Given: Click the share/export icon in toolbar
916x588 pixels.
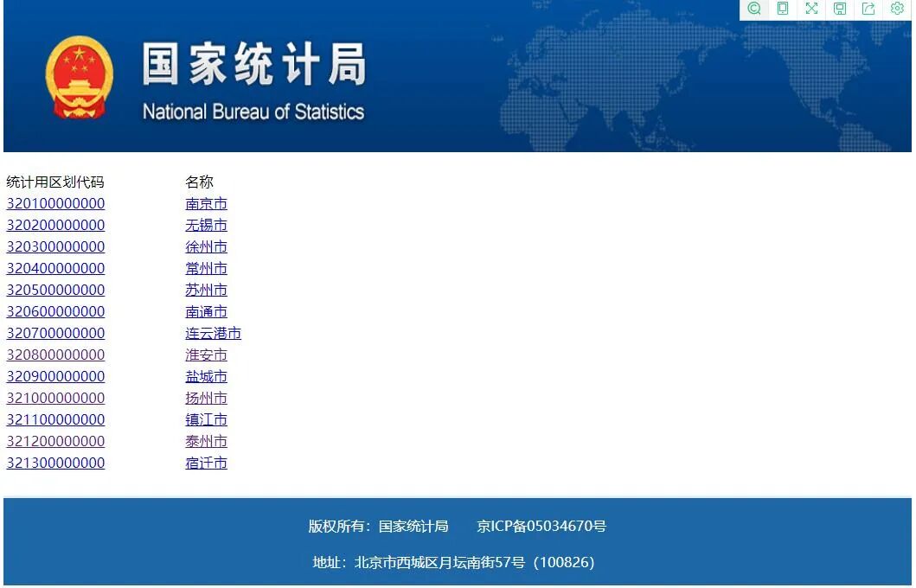Looking at the screenshot, I should click(x=868, y=9).
